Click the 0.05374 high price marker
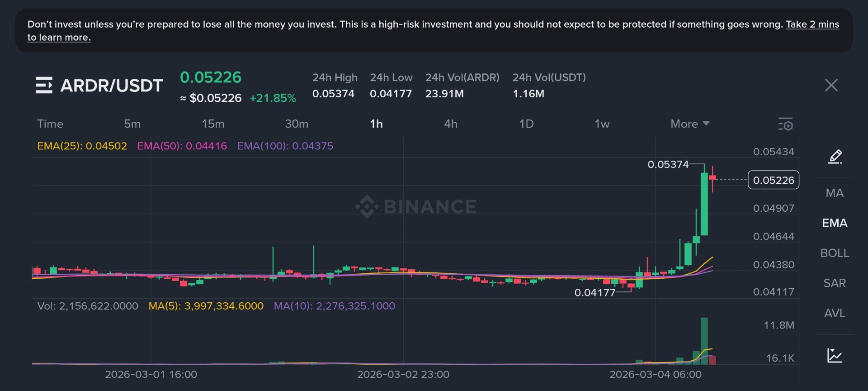The width and height of the screenshot is (868, 391). coord(668,164)
